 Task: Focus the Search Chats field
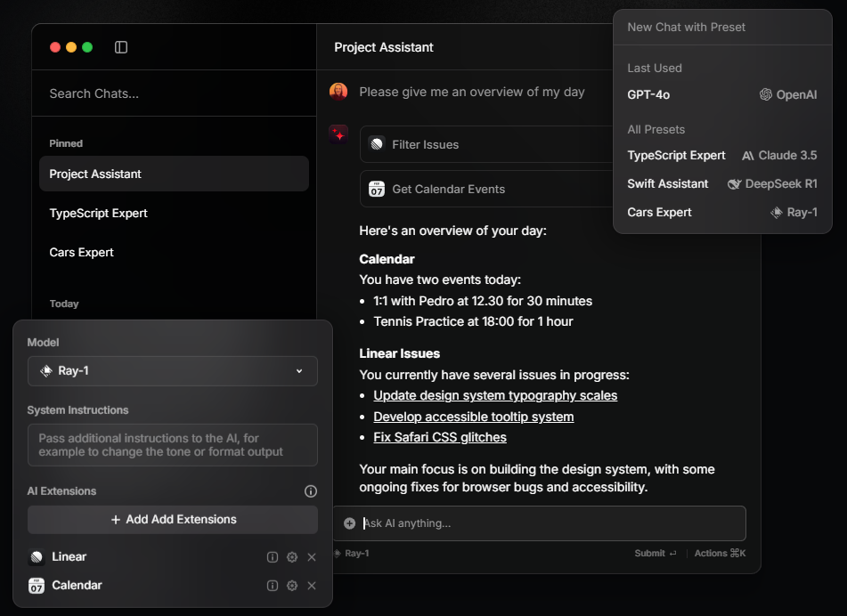pyautogui.click(x=174, y=93)
